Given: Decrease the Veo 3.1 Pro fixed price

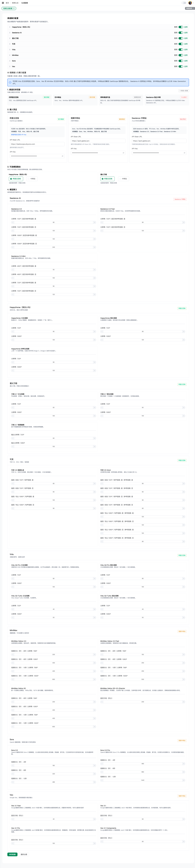Looking at the screenshot, I should (x=13, y=843).
